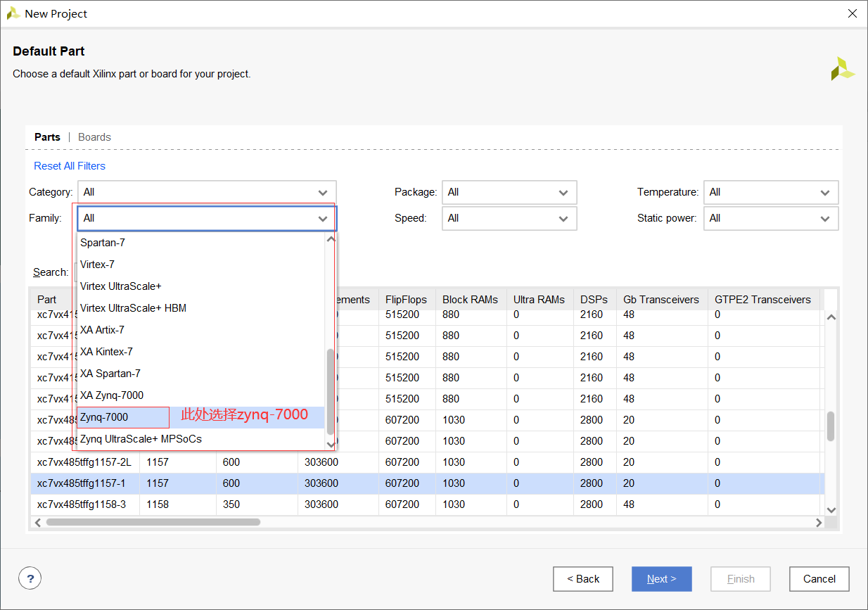Select part xc7vx485tffg1158-3 row
868x610 pixels.
426,504
